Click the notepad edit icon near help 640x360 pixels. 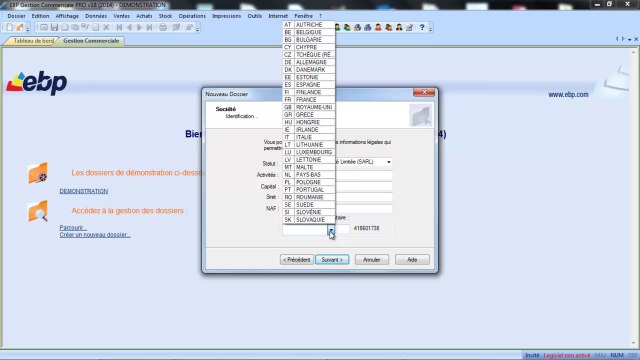tap(409, 27)
